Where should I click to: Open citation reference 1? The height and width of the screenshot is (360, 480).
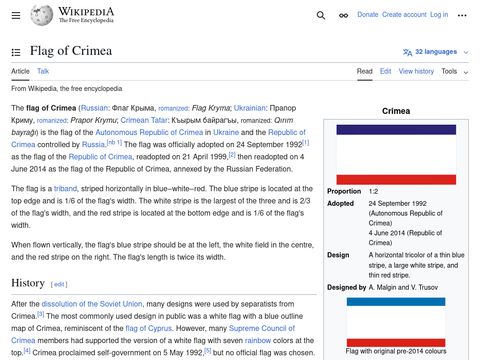[x=306, y=142]
